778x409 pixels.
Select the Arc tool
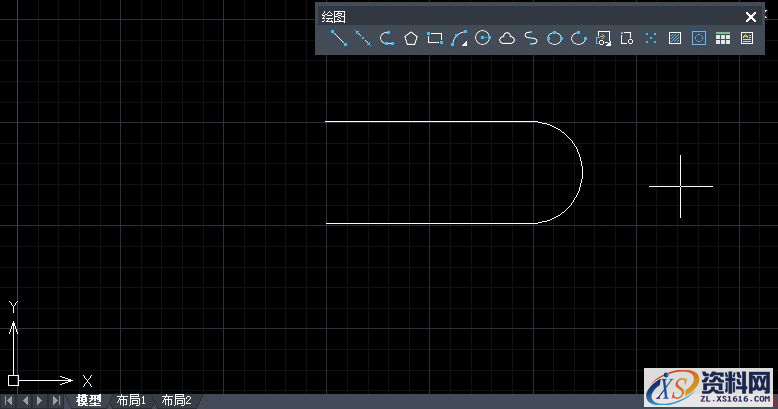tap(459, 39)
